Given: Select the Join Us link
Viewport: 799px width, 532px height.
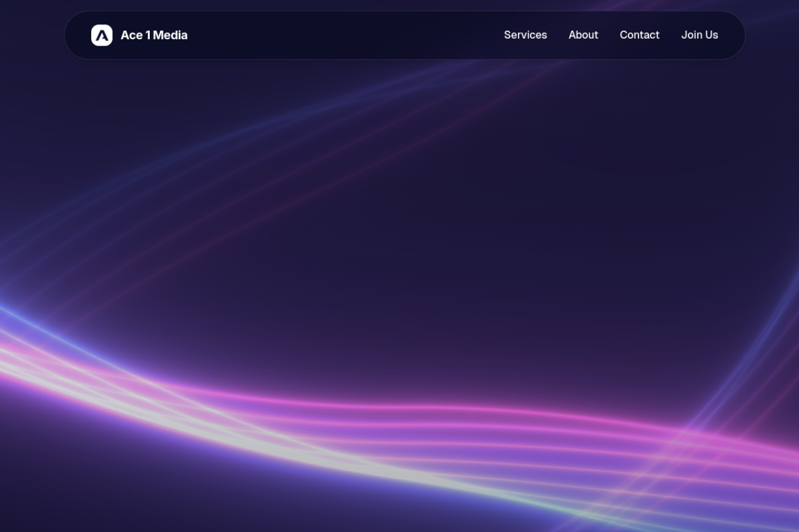Looking at the screenshot, I should tap(699, 35).
